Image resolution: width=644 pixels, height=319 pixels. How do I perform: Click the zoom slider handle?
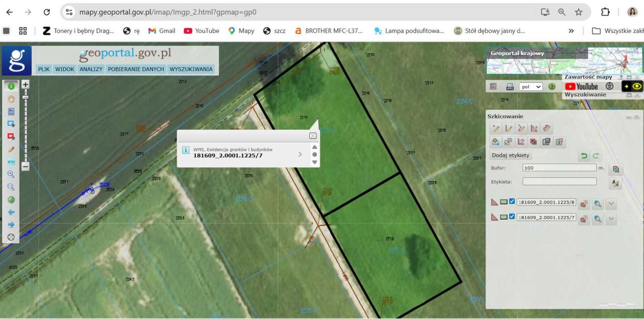point(25,97)
